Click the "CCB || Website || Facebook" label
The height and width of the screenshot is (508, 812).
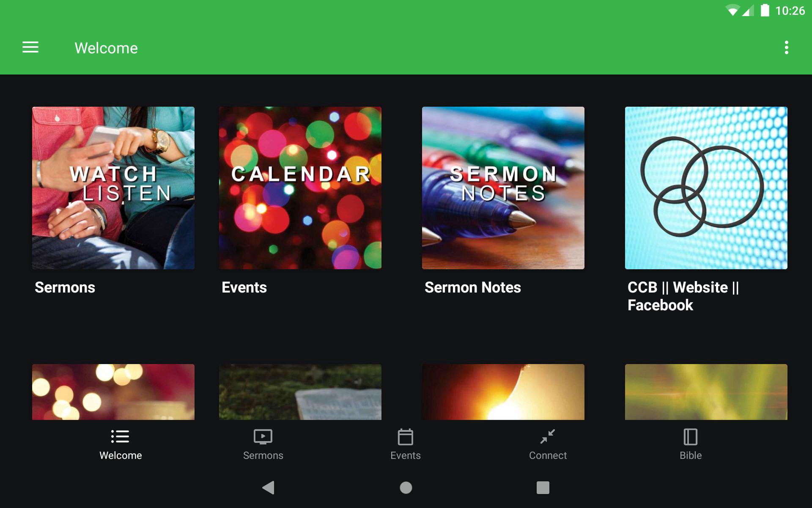683,296
